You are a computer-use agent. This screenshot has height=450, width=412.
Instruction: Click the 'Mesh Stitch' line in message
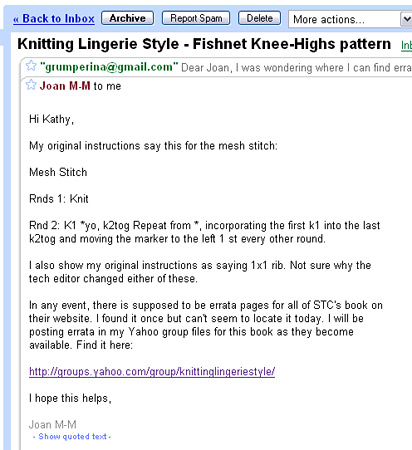pos(58,172)
